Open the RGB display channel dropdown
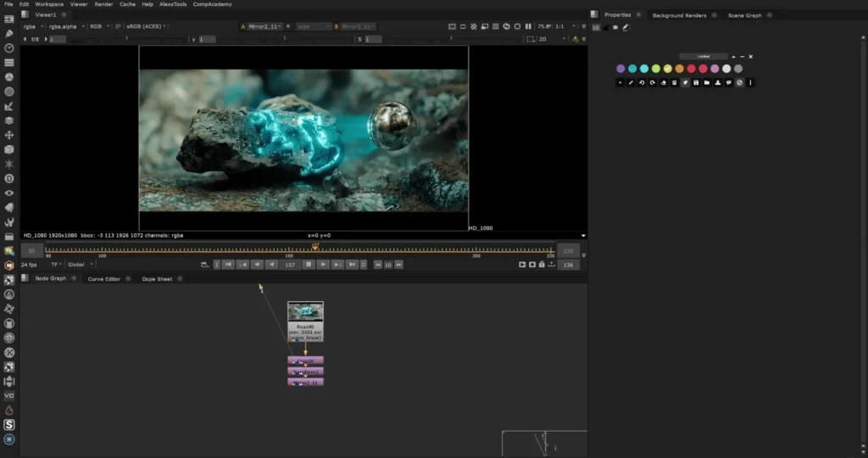The width and height of the screenshot is (868, 458). (100, 26)
